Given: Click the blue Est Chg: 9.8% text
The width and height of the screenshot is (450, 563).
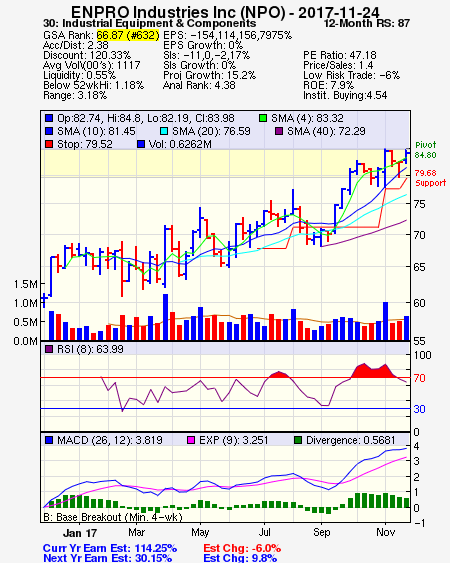Looking at the screenshot, I should (240, 558).
